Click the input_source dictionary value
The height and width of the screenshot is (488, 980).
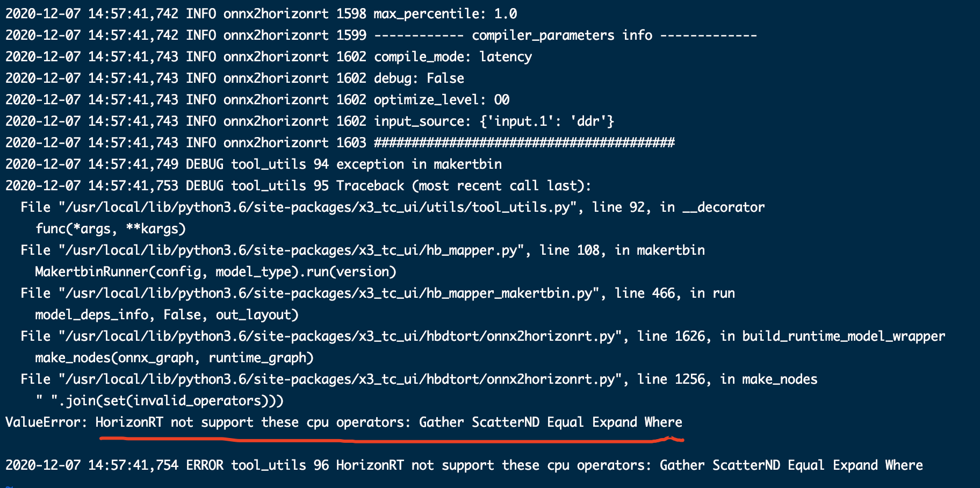(546, 121)
